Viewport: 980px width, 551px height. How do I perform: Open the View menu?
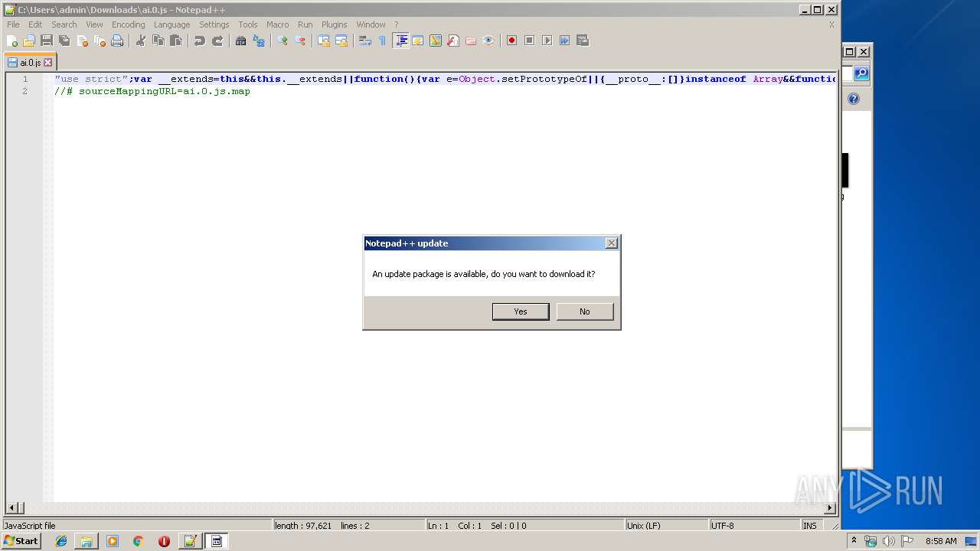click(x=94, y=24)
